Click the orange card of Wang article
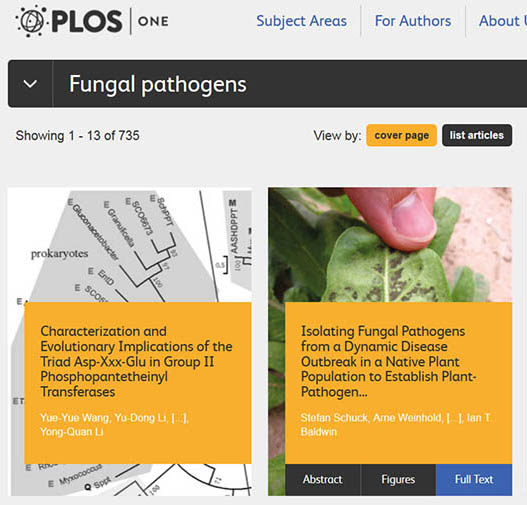Screen dimensions: 527x505 click(138, 383)
